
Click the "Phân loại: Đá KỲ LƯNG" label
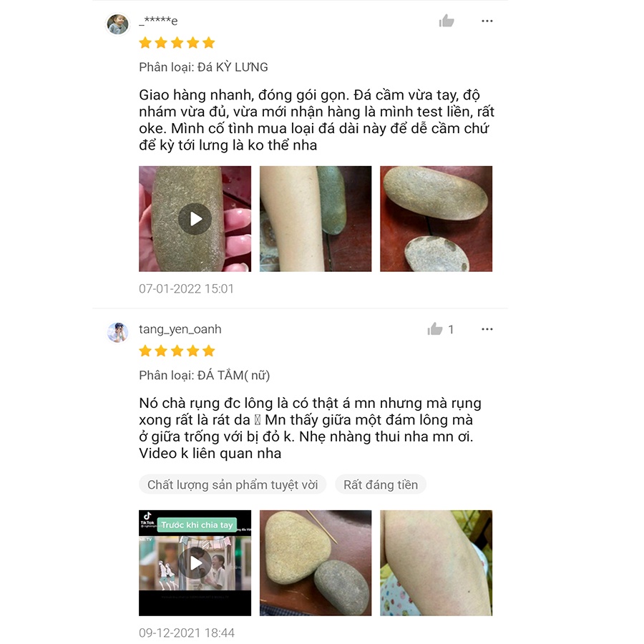(203, 67)
